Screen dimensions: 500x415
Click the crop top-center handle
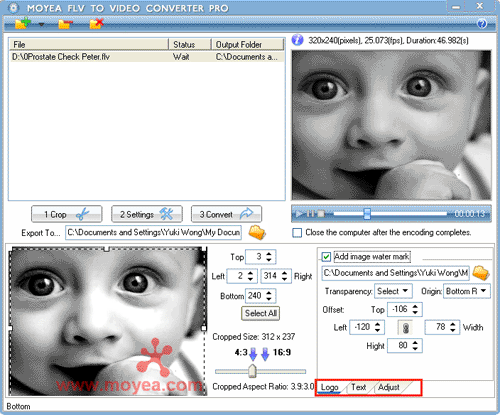pos(107,249)
